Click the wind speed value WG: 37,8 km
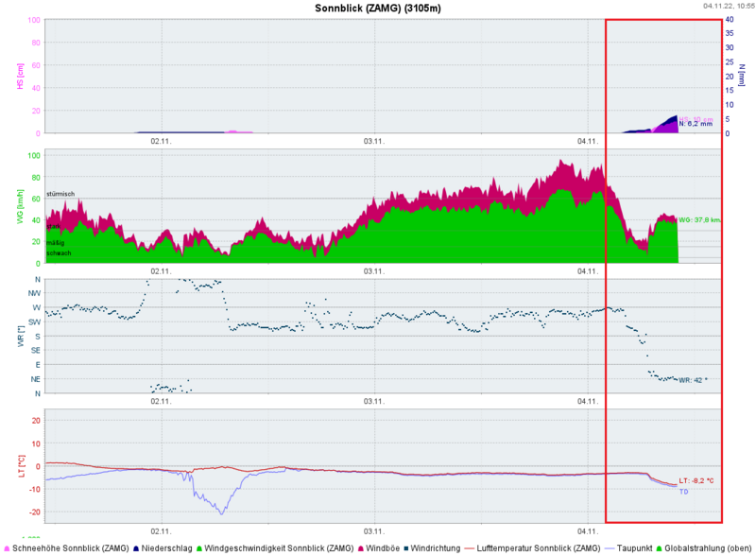Image resolution: width=756 pixels, height=556 pixels. point(699,220)
